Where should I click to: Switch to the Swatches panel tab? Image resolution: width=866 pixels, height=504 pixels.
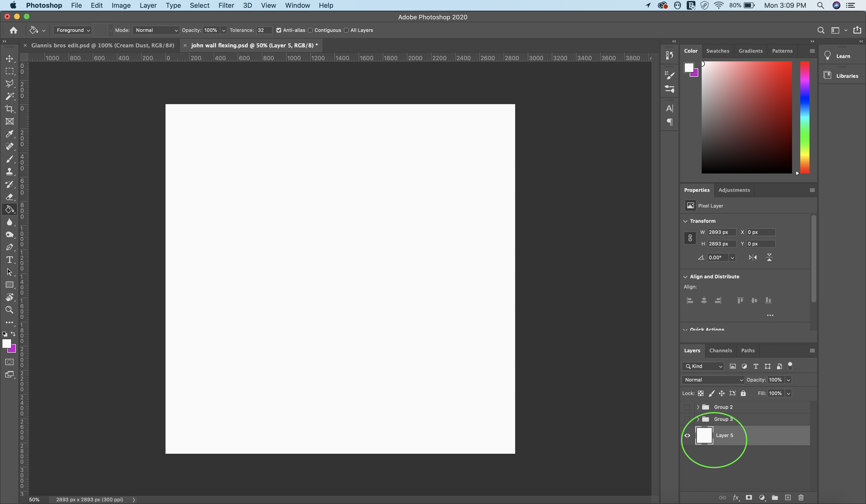coord(718,50)
